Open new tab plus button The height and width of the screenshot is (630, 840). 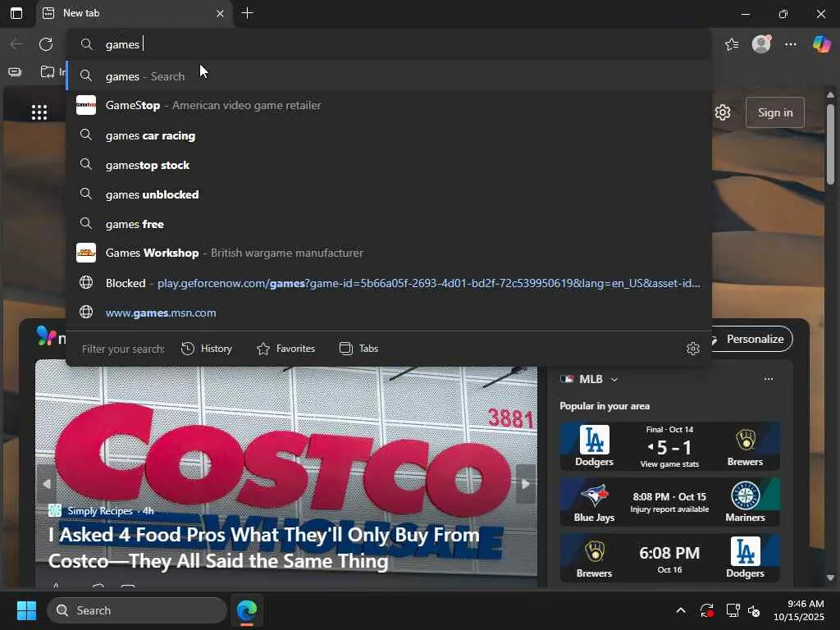247,13
